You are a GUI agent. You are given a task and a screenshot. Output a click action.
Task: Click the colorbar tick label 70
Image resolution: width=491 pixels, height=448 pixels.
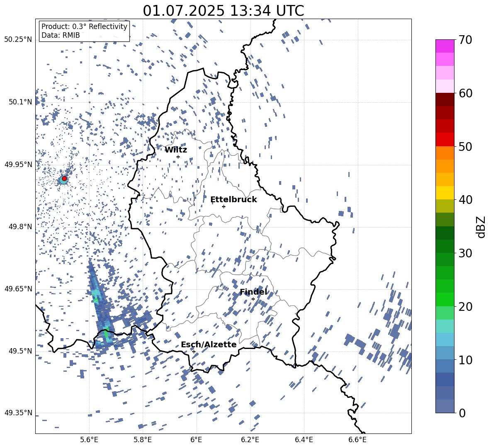466,40
